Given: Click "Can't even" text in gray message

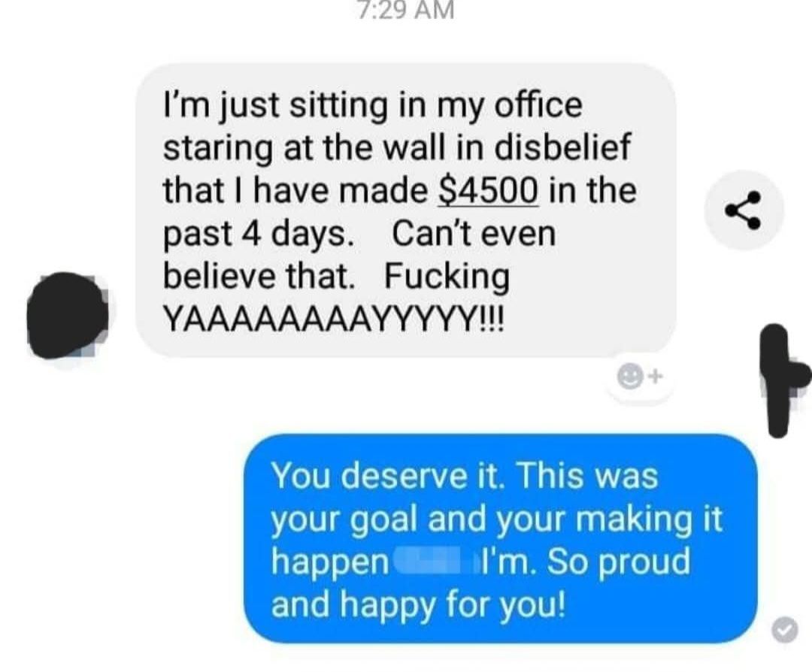Looking at the screenshot, I should click(474, 234).
